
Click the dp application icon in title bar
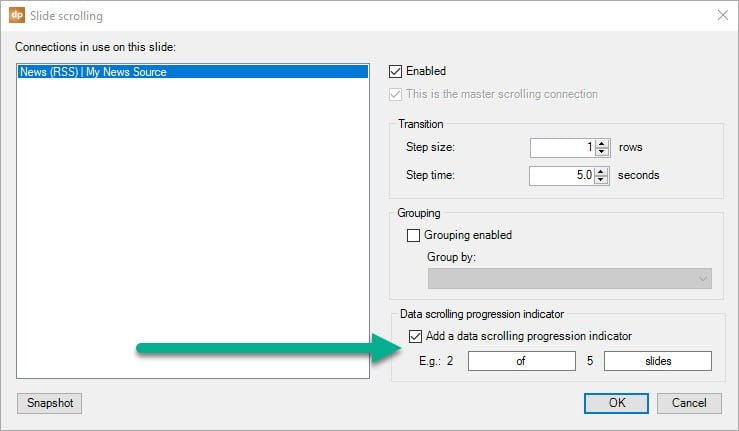[16, 16]
